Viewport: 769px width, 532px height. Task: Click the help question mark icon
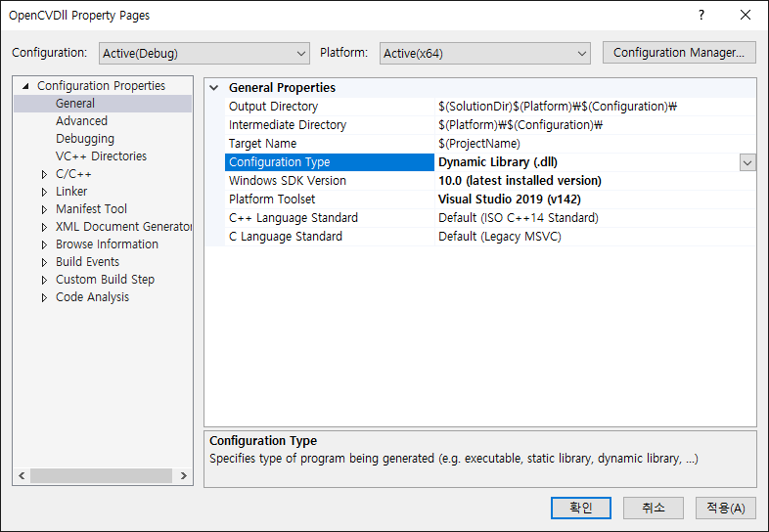[x=701, y=16]
